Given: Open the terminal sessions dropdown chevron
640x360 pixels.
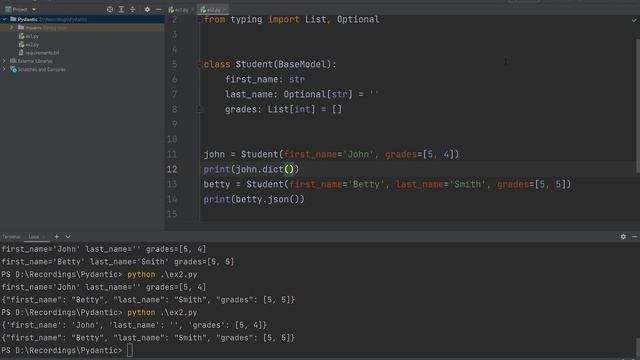Looking at the screenshot, I should 68,237.
